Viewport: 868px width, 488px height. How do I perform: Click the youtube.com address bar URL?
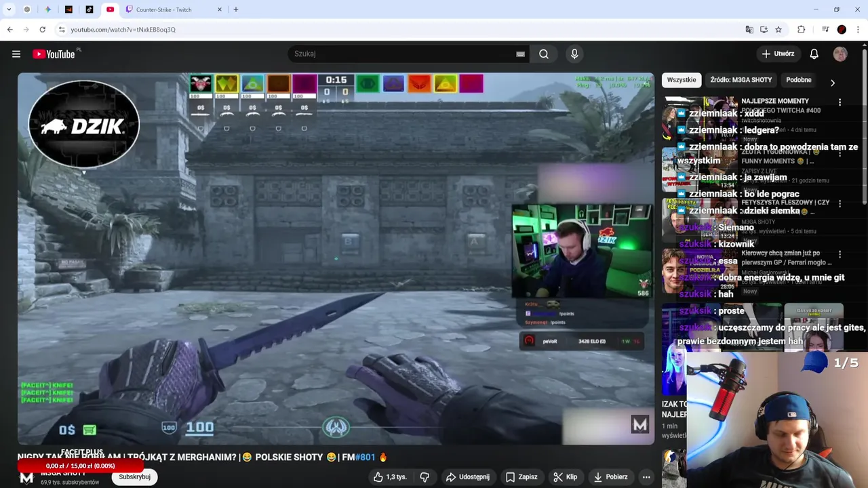[123, 30]
